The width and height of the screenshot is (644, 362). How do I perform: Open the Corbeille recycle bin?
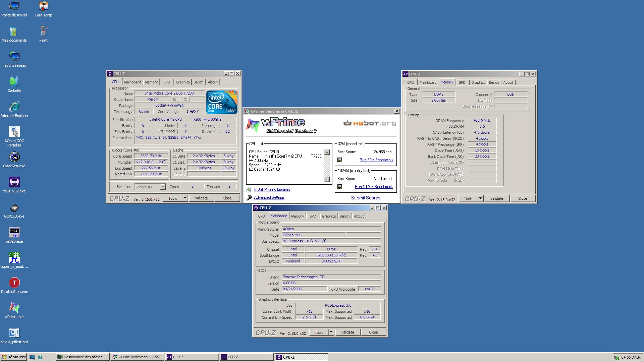[x=14, y=84]
